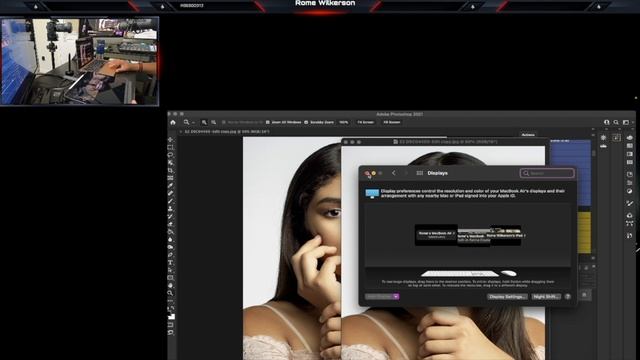Open Photoshop search icon at top right
Screen dimensions: 640x360
pos(616,122)
